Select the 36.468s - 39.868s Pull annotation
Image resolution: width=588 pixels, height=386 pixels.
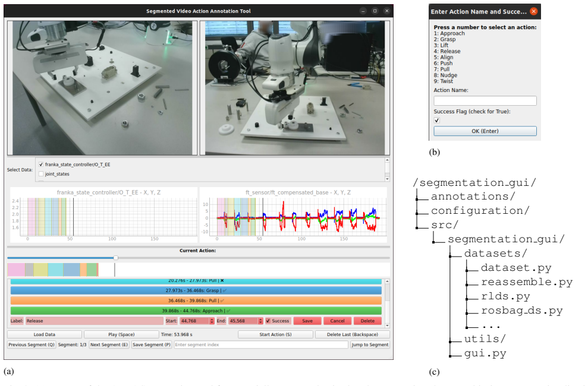(x=196, y=300)
